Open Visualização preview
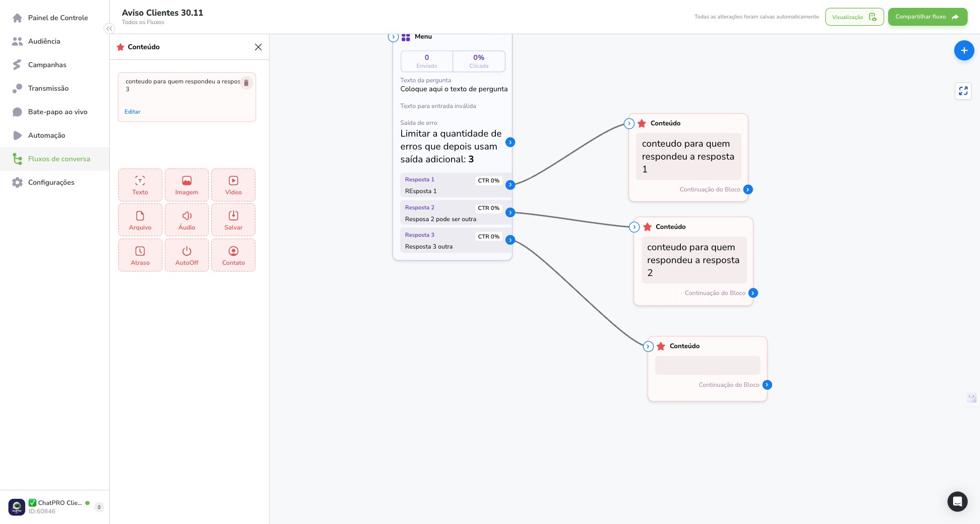 (x=854, y=17)
